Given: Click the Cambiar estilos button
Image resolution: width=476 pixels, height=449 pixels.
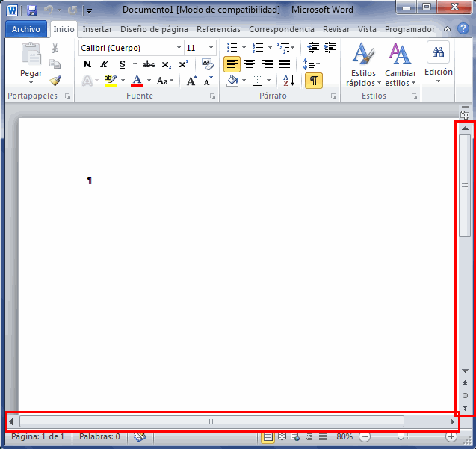Looking at the screenshot, I should coord(401,65).
